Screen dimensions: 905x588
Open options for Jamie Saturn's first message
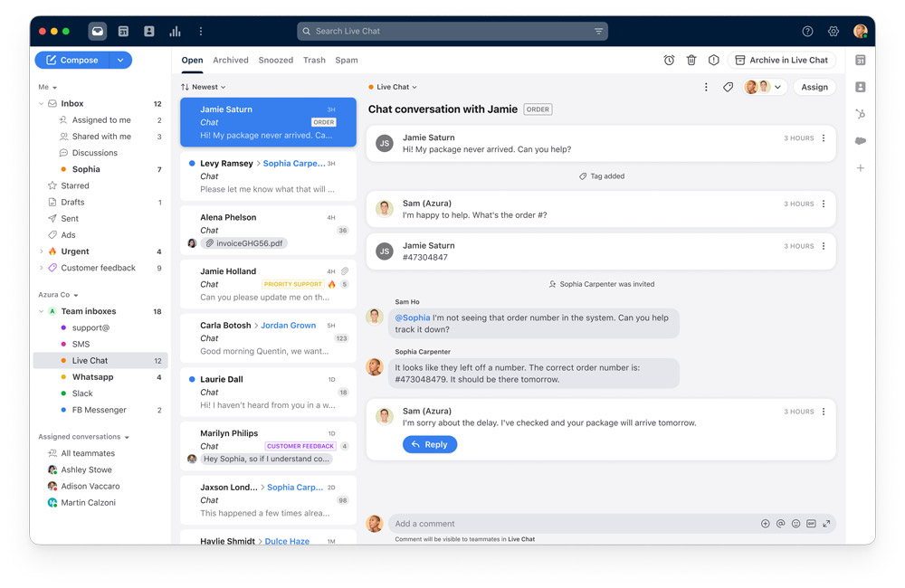coord(824,138)
